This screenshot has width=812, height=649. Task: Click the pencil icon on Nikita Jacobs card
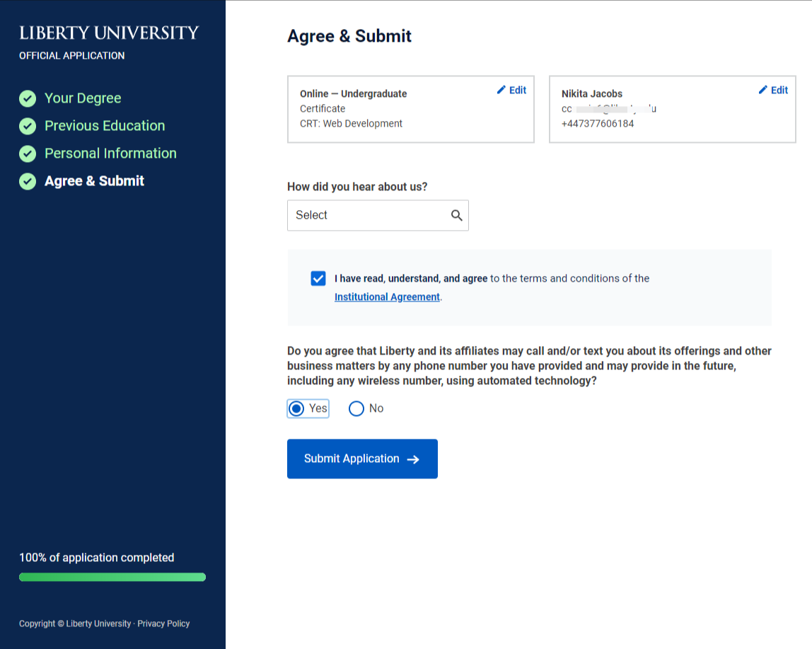[x=762, y=90]
